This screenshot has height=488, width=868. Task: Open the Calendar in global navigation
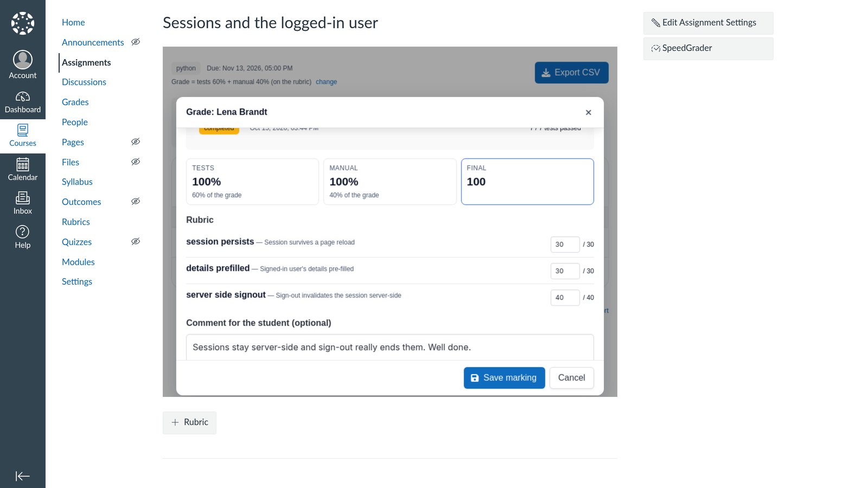[23, 170]
